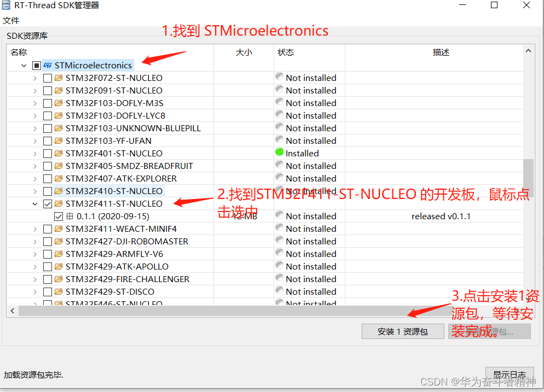Expand the STM32F405-SMDZ-BREADFRUIT node
Image resolution: width=544 pixels, height=392 pixels.
pyautogui.click(x=34, y=166)
